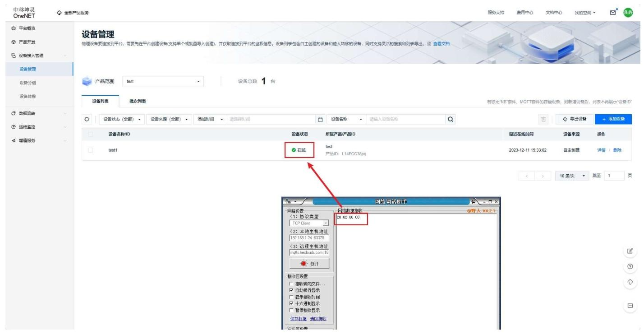Click the 请选择时间 date field
Image resolution: width=644 pixels, height=335 pixels.
click(271, 119)
